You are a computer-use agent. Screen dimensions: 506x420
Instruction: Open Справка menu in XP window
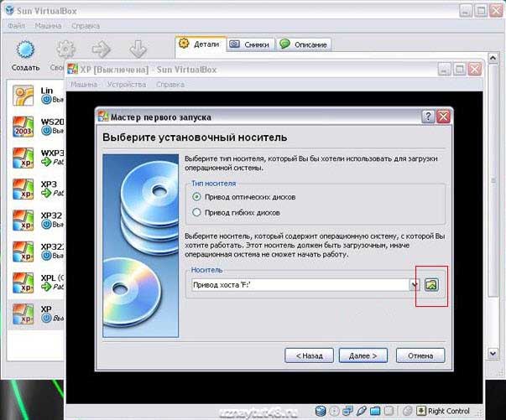[x=170, y=85]
